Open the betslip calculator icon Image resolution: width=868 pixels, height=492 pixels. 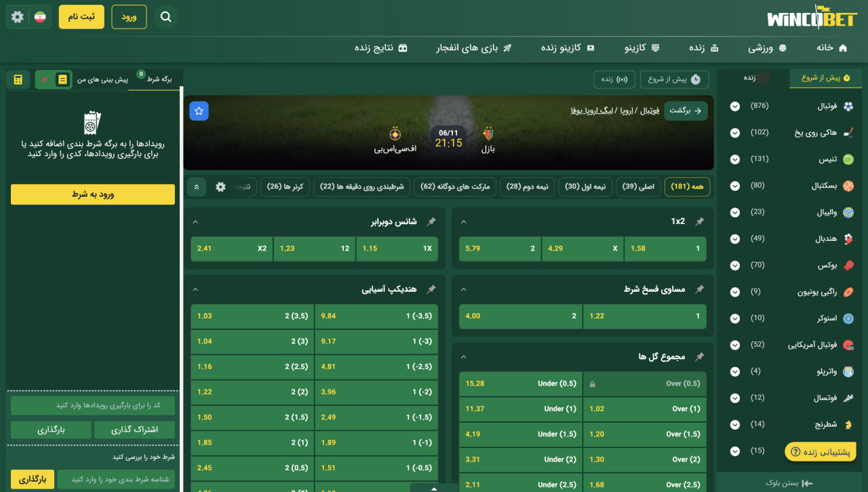point(18,79)
